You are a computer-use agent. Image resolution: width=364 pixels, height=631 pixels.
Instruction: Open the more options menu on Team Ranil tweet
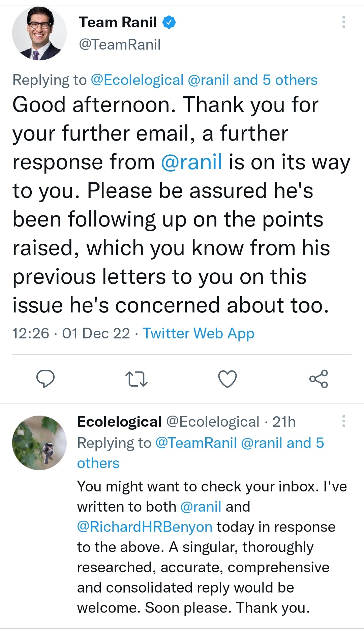pyautogui.click(x=343, y=22)
